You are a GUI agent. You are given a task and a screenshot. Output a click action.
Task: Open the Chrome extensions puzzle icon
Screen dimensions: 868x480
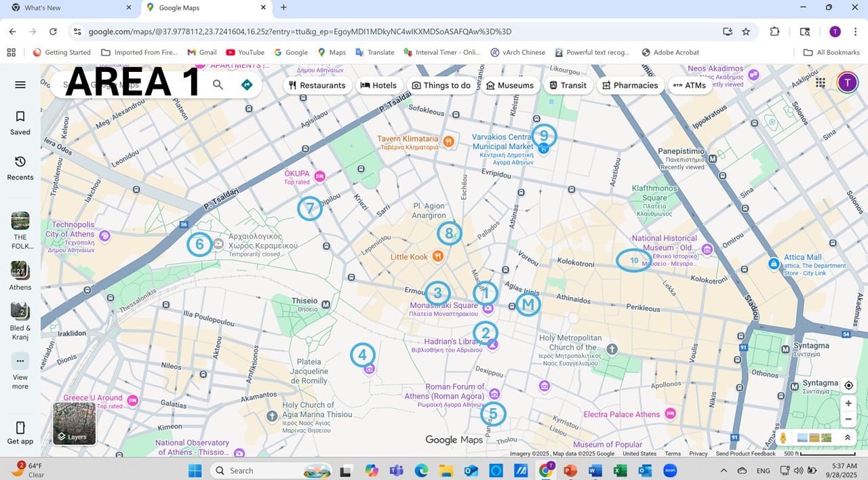pyautogui.click(x=774, y=31)
